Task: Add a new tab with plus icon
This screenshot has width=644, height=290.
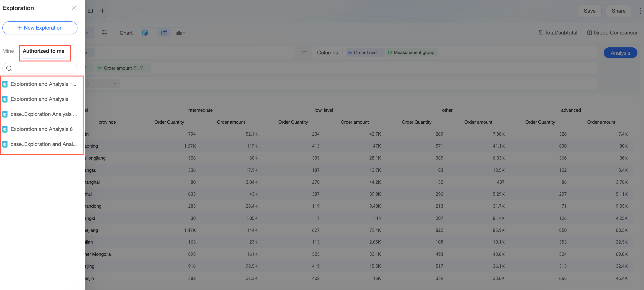Action: 102,11
